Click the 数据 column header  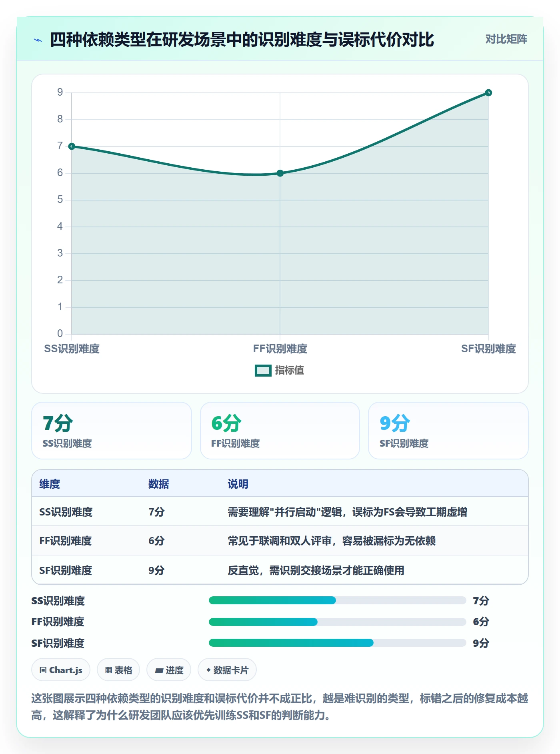pos(158,484)
